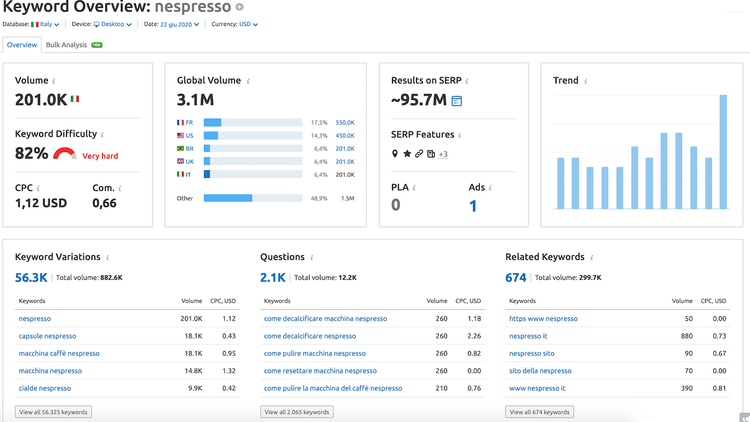This screenshot has height=422, width=750.
Task: Open come resettare macchina nespresso question
Action: (320, 371)
